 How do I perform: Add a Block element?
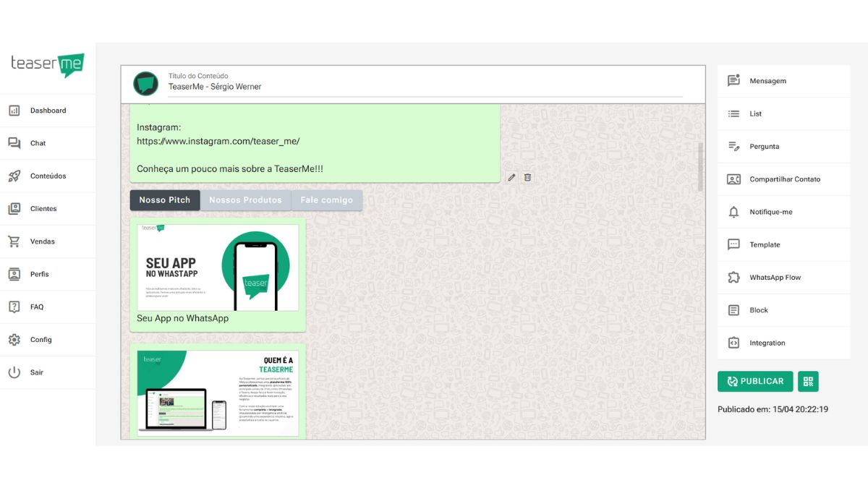pos(784,310)
